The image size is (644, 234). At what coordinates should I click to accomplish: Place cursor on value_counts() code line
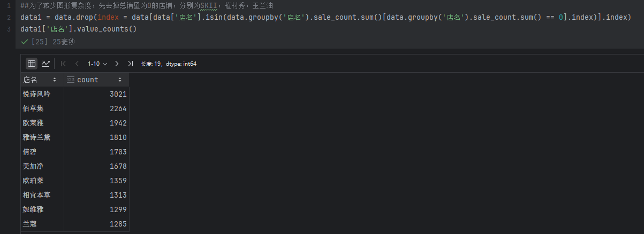click(79, 29)
